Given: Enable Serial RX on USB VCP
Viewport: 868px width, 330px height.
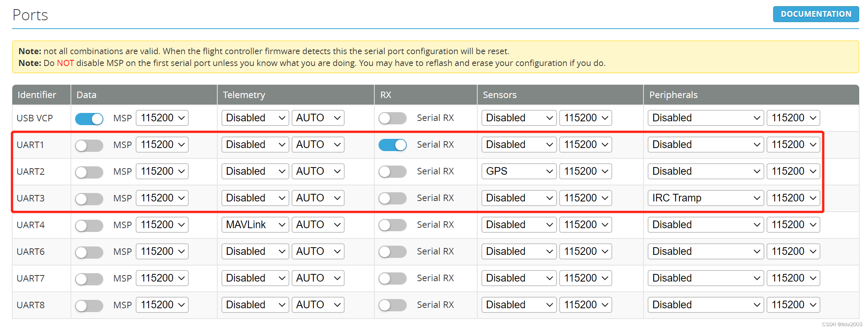Looking at the screenshot, I should pos(393,118).
